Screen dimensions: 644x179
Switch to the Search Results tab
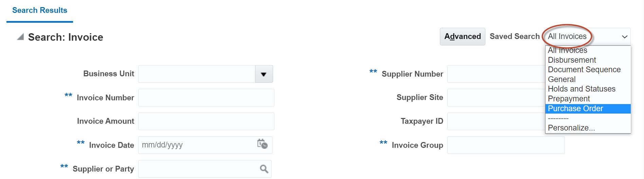pyautogui.click(x=40, y=11)
